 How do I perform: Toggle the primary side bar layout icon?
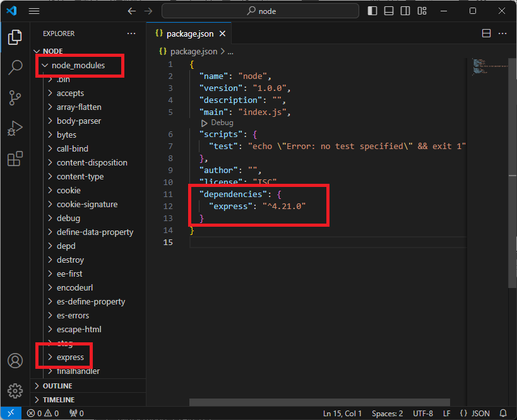click(x=372, y=11)
